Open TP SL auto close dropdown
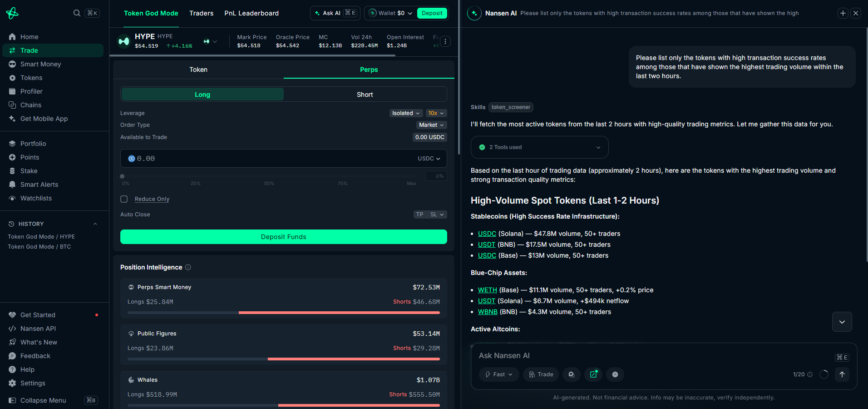 (430, 214)
